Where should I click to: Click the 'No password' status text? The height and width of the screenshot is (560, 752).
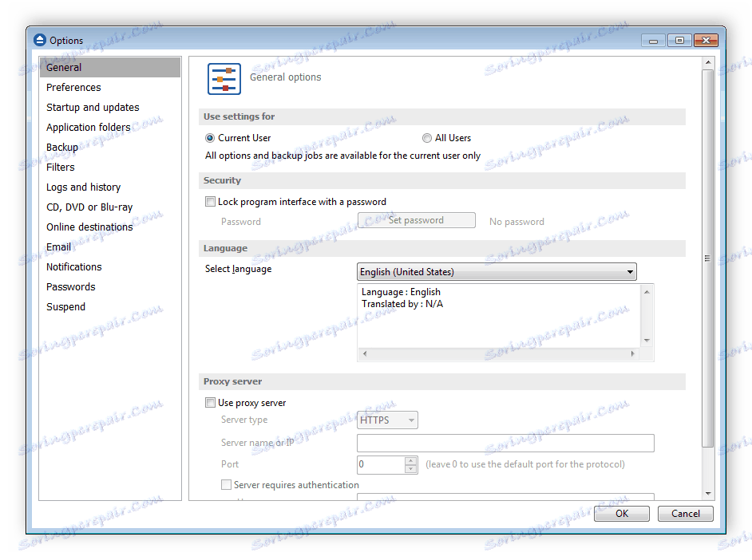pyautogui.click(x=517, y=222)
